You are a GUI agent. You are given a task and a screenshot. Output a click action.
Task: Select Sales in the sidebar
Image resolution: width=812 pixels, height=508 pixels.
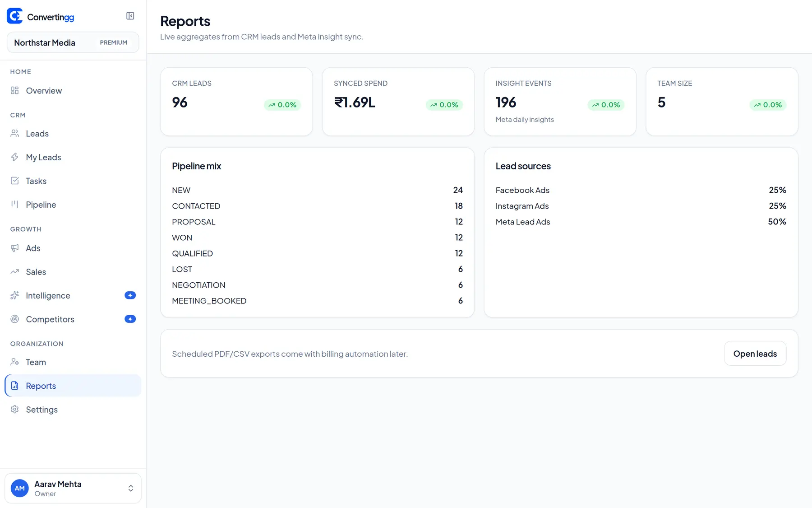coord(73,272)
